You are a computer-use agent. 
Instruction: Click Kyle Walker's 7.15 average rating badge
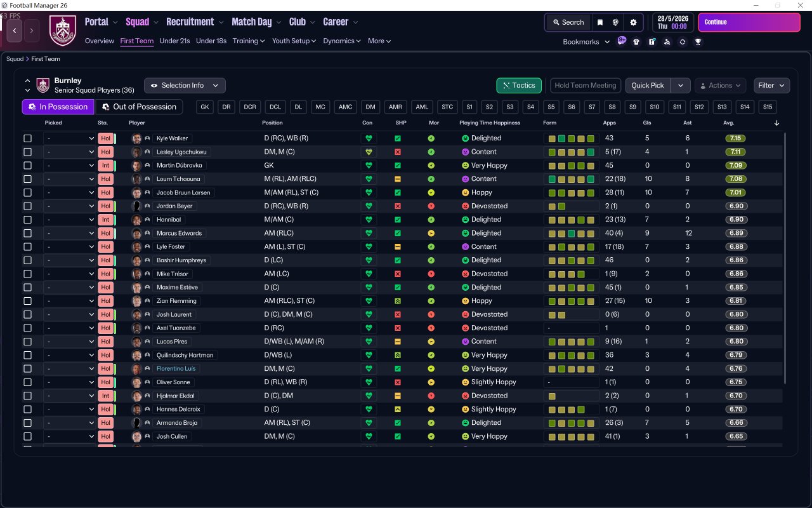point(735,138)
